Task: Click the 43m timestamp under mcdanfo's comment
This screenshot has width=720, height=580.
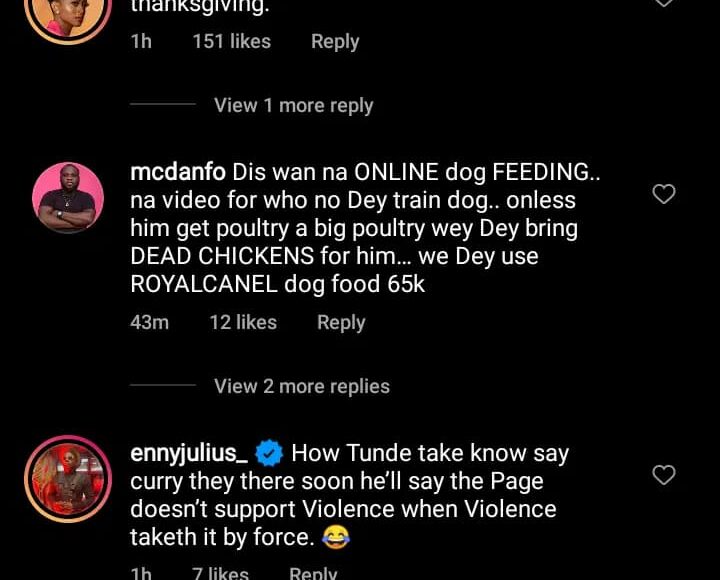Action: click(x=149, y=323)
